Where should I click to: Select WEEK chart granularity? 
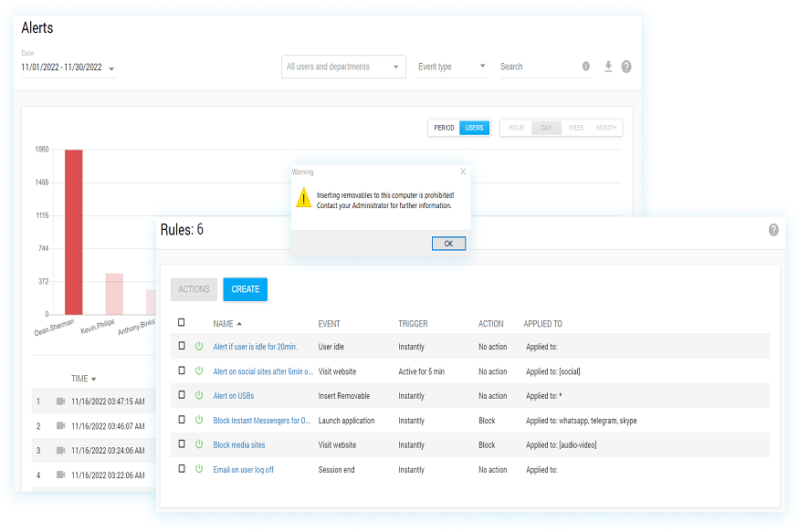click(x=576, y=128)
